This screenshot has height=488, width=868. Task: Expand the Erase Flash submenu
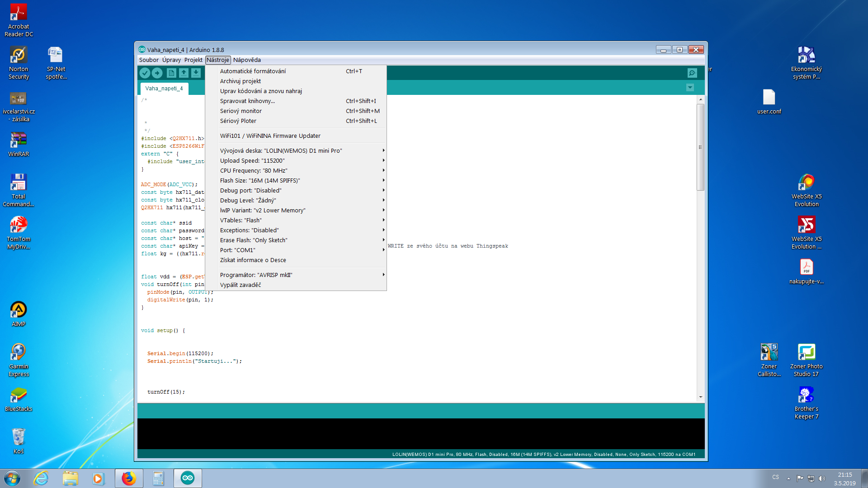[296, 240]
